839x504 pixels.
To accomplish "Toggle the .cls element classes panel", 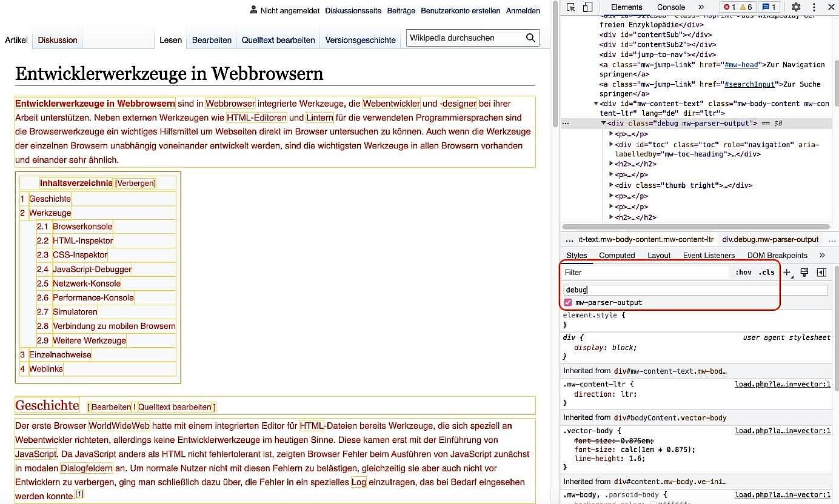I will (x=766, y=272).
